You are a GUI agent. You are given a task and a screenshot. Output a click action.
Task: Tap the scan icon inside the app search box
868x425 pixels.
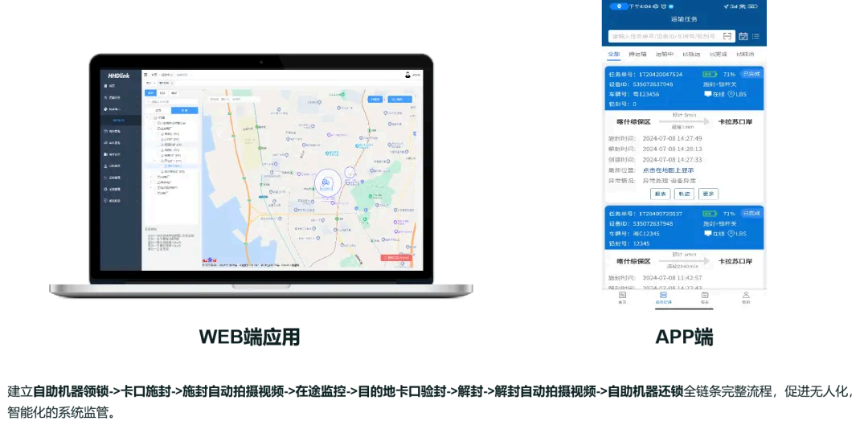727,36
